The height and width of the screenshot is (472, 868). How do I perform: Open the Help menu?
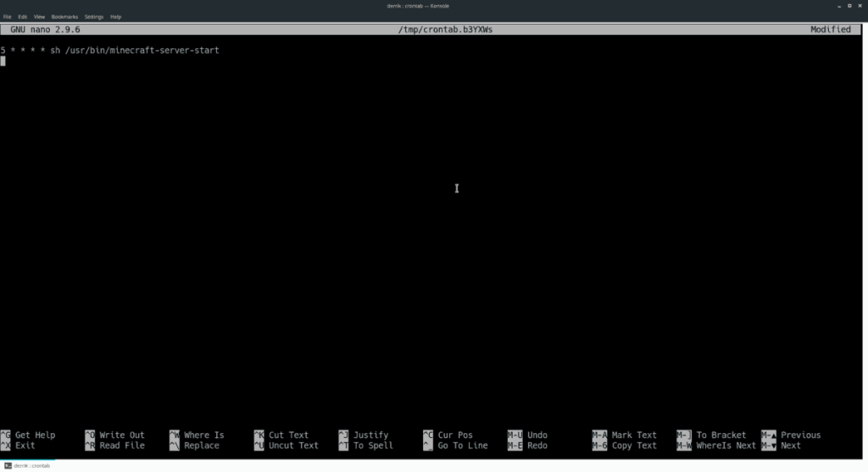tap(116, 17)
